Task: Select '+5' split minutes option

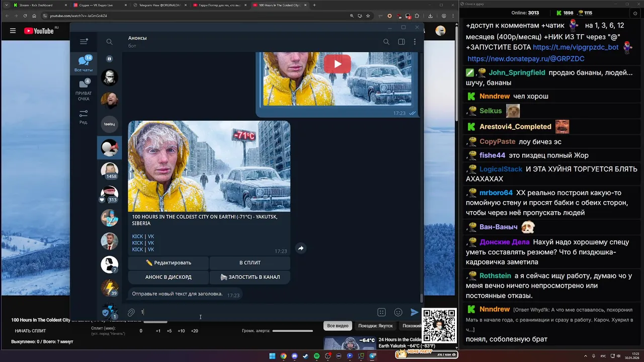Action: [x=169, y=331]
